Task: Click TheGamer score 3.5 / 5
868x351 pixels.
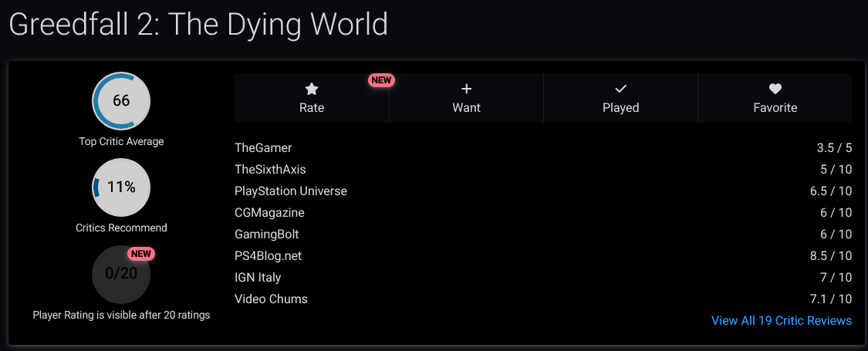Action: pos(834,148)
